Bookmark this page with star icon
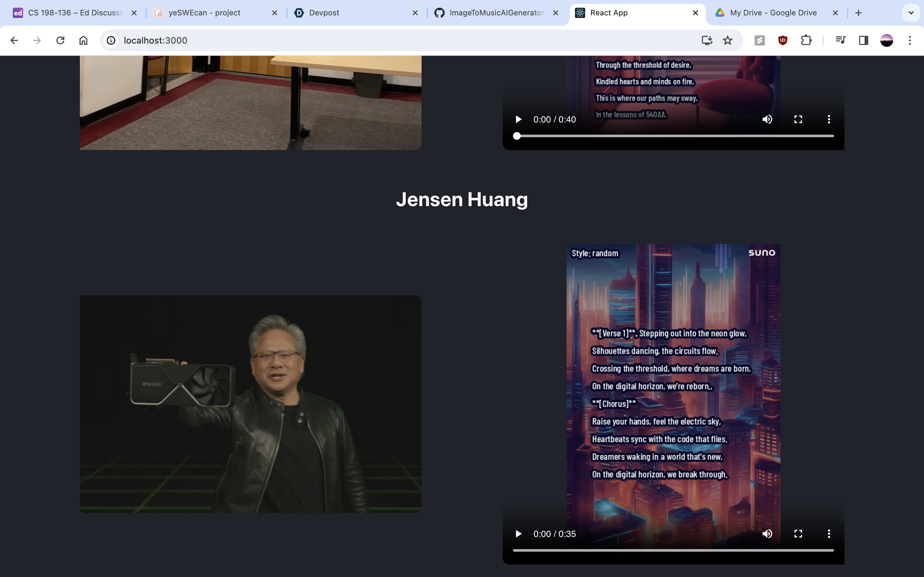The width and height of the screenshot is (924, 577). (x=728, y=40)
